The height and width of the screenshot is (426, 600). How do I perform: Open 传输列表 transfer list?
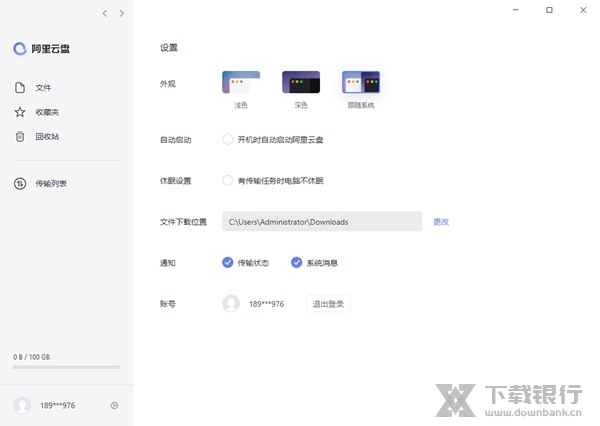(41, 184)
